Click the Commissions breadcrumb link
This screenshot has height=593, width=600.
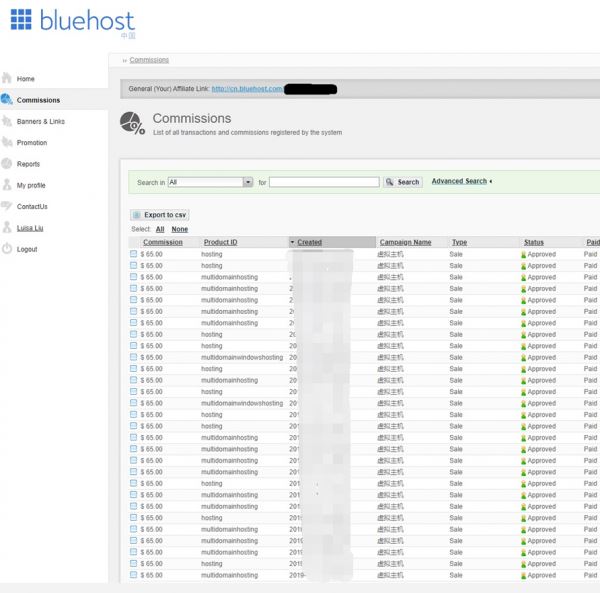(x=149, y=60)
